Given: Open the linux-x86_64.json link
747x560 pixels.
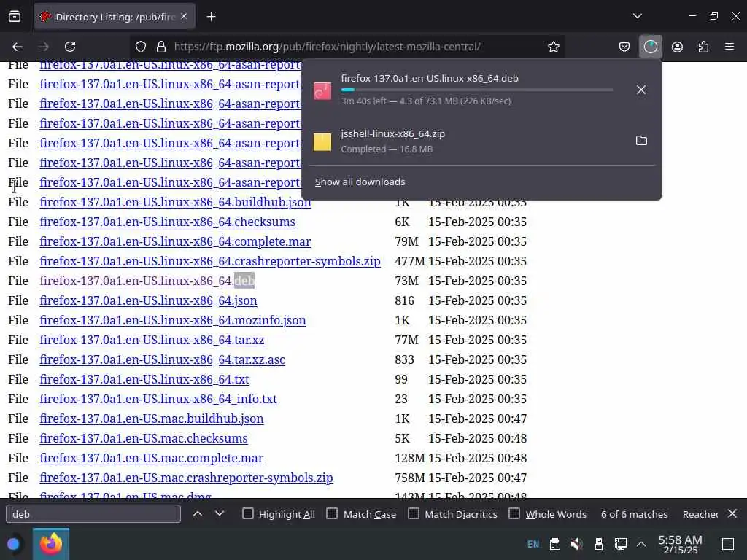Looking at the screenshot, I should [x=148, y=301].
